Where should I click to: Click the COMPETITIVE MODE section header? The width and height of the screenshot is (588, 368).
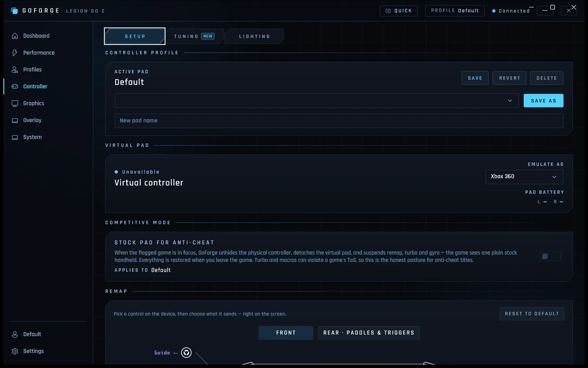pos(138,223)
